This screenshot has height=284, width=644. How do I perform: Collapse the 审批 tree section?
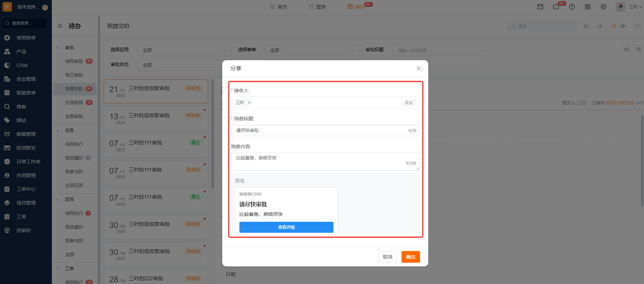pos(58,48)
